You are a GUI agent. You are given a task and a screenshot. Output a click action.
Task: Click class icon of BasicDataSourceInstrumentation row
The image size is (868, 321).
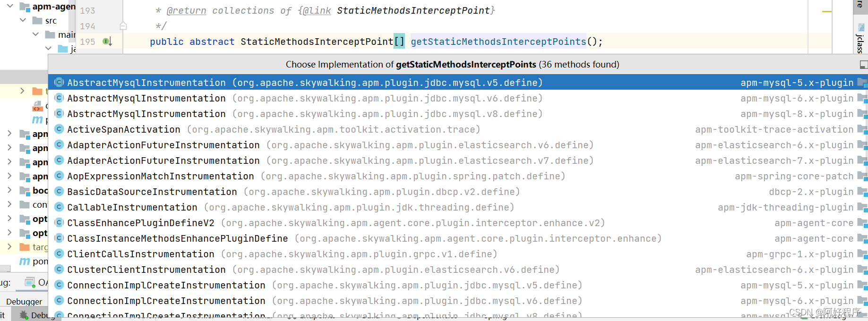59,191
